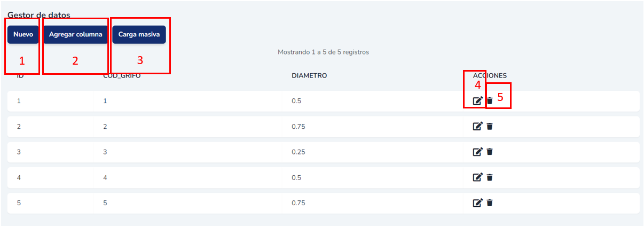Click the DIAMETRO column header

point(309,76)
